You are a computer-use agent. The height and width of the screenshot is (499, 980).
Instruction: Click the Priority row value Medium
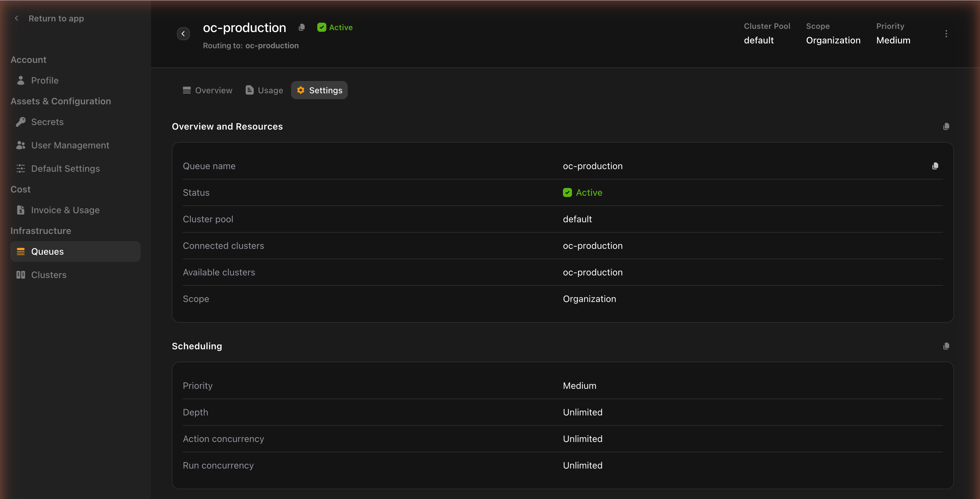coord(579,386)
